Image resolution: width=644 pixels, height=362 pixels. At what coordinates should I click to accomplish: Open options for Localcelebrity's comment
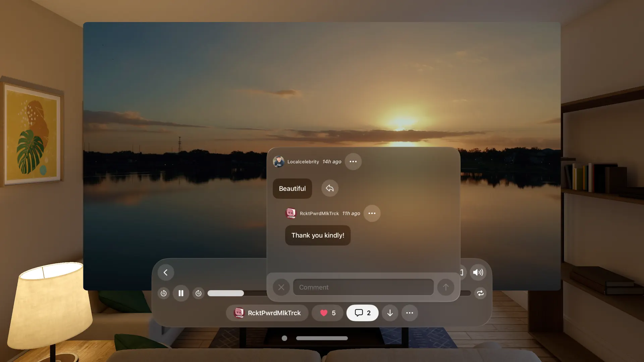coord(353,162)
